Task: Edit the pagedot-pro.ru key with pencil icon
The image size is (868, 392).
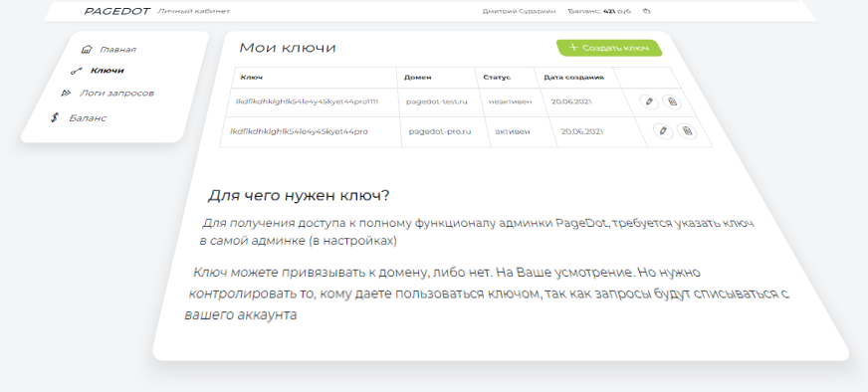Action: click(x=663, y=131)
